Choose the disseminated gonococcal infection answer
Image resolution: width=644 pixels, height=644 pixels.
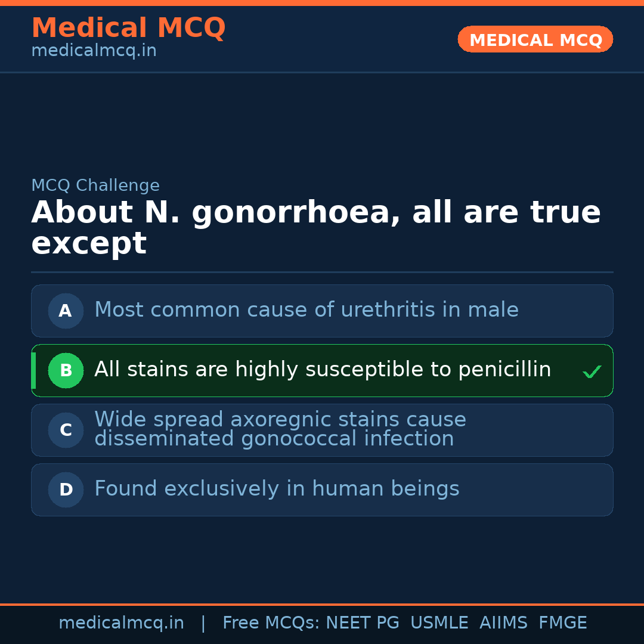tap(280, 429)
